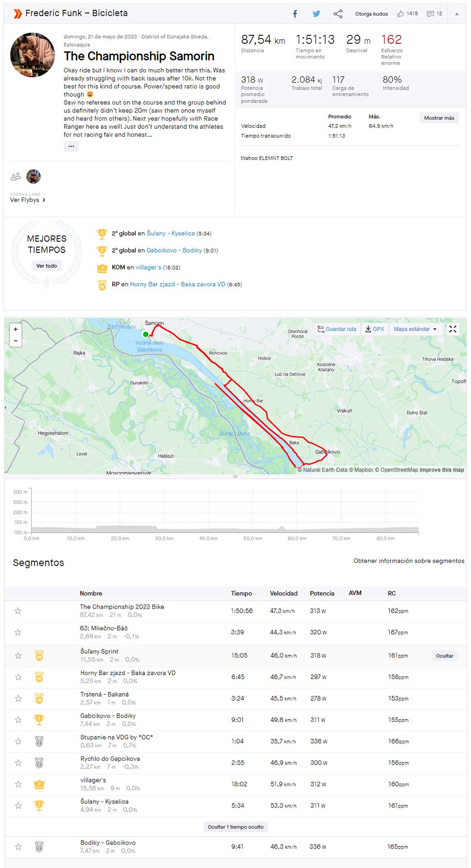This screenshot has width=471, height=868.
Task: Star The Championship 2023 Bike segment
Action: click(18, 611)
